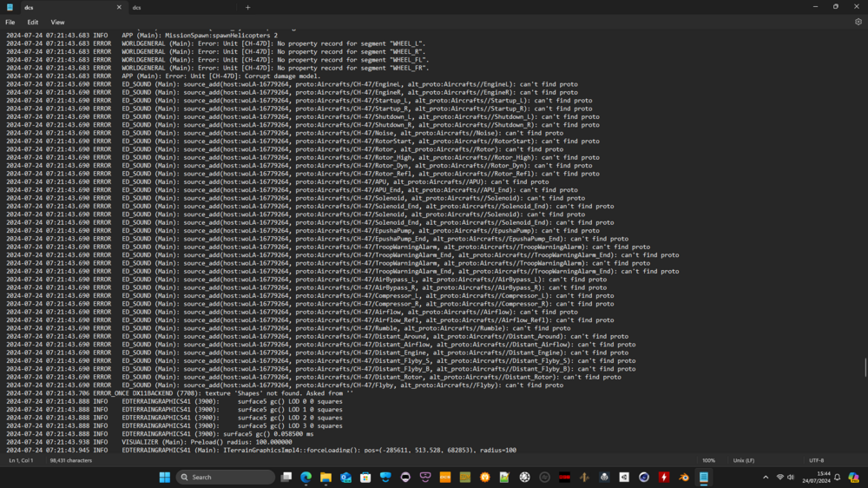Show hidden system tray icons
Viewport: 868px width, 488px height.
click(766, 478)
